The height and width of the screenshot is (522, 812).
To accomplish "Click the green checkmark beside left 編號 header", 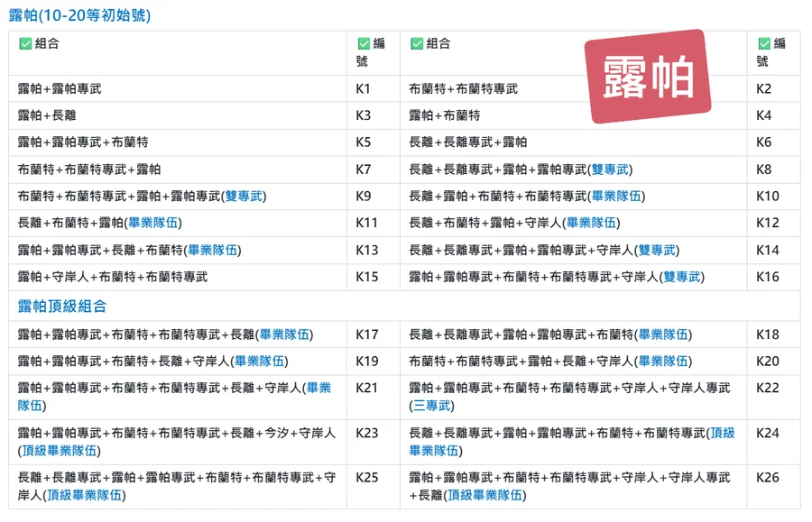I will [364, 43].
